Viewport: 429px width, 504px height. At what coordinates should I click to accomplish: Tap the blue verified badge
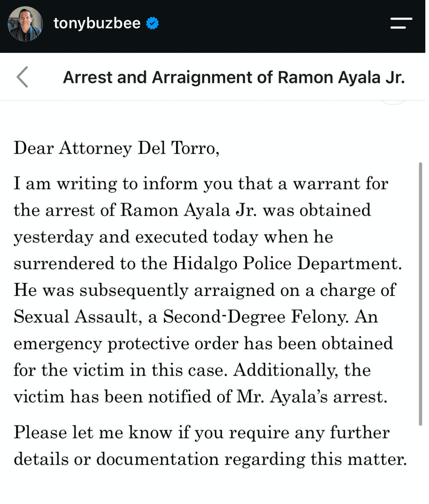[152, 24]
